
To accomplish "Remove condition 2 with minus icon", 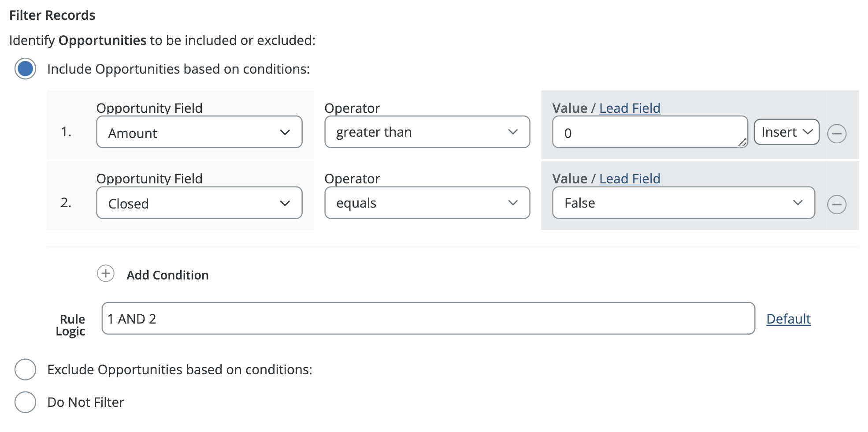I will [836, 205].
